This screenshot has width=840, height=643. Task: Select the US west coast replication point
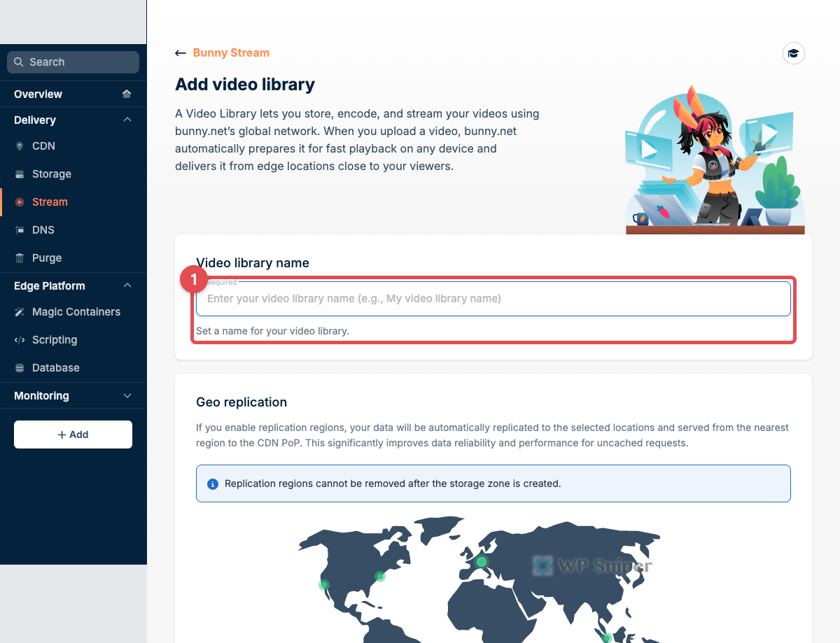click(323, 585)
